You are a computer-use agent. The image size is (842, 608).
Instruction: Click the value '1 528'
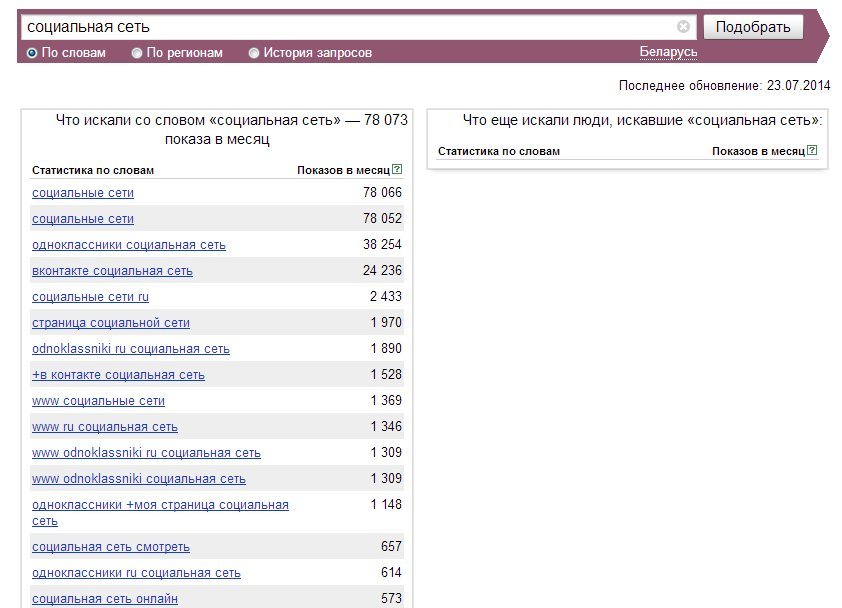[386, 374]
